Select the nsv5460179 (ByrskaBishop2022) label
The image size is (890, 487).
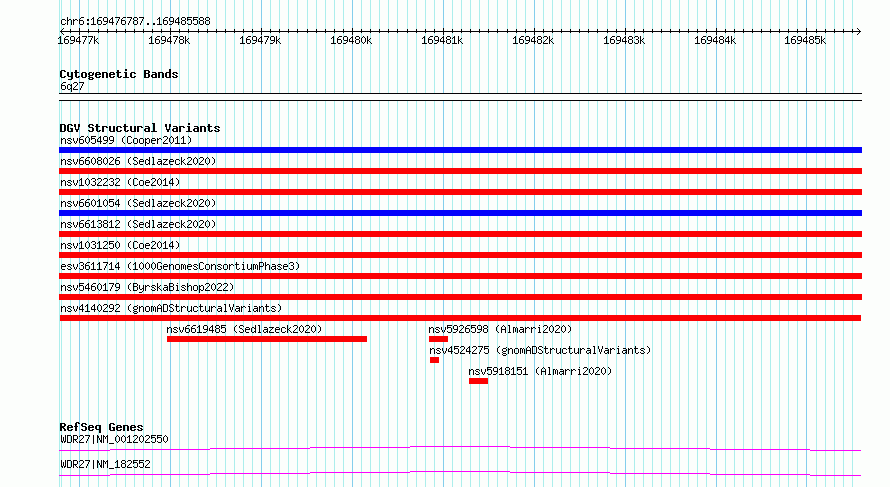(147, 287)
